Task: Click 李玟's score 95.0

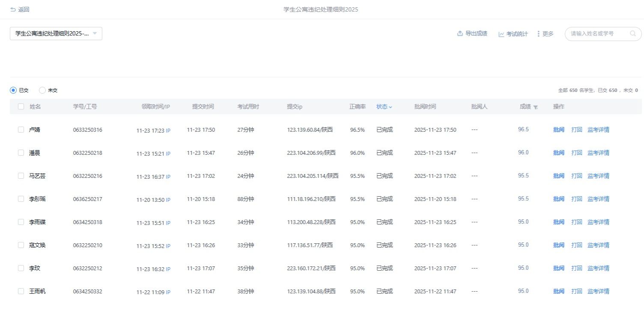Action: coord(523,268)
